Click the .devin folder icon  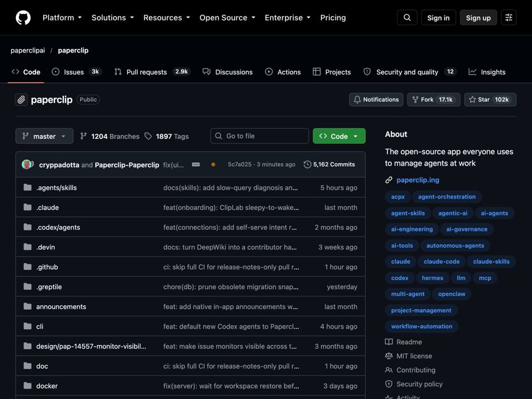pos(27,247)
